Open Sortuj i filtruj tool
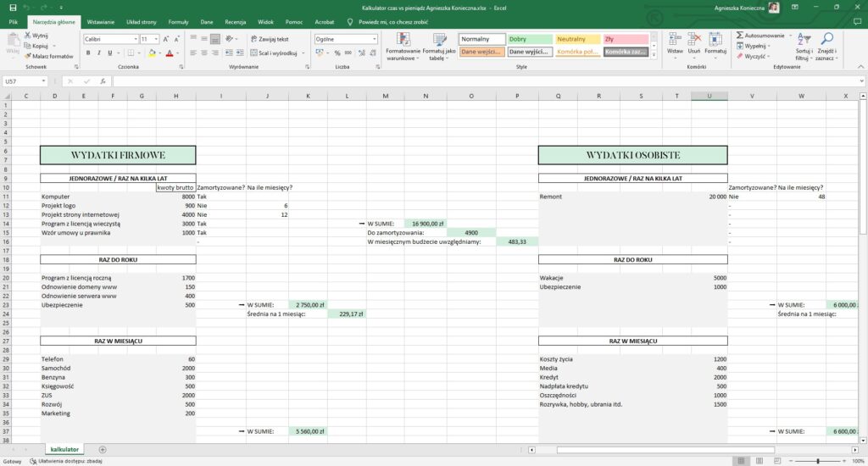Viewport: 868px width, 466px height. [x=803, y=46]
